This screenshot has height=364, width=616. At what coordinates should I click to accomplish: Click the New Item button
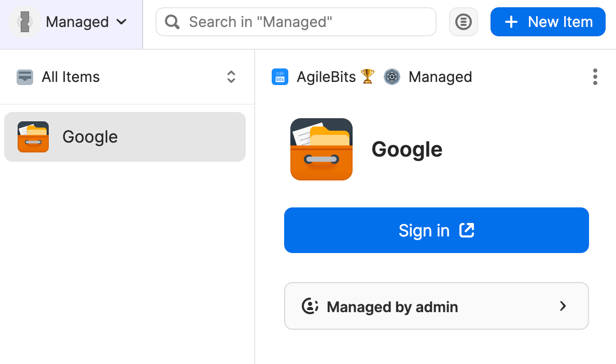pos(548,22)
